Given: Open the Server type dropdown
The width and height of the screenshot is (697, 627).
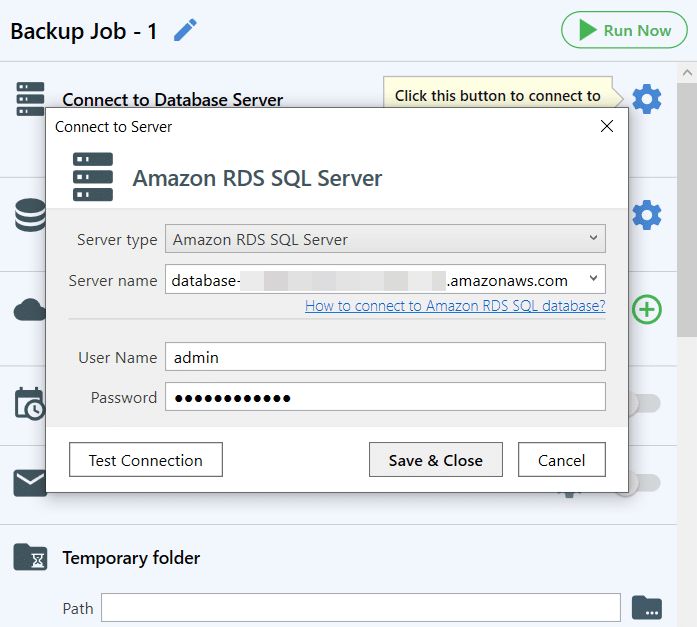Looking at the screenshot, I should point(385,239).
